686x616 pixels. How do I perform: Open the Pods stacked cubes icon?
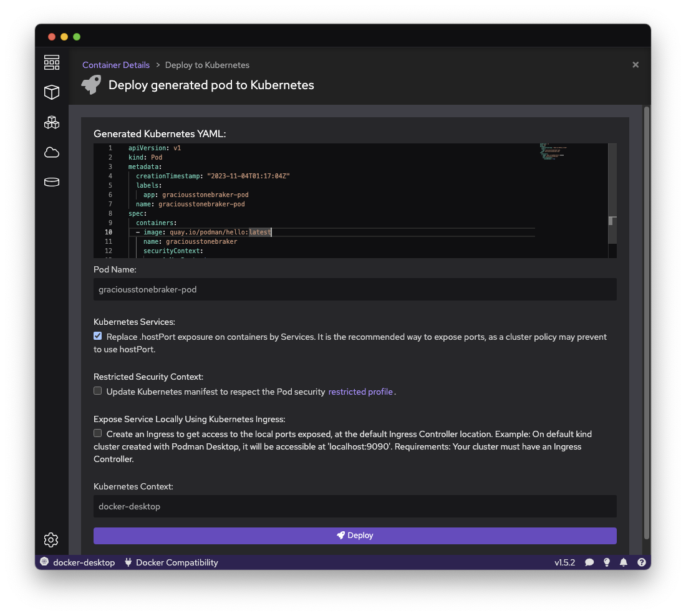[52, 122]
